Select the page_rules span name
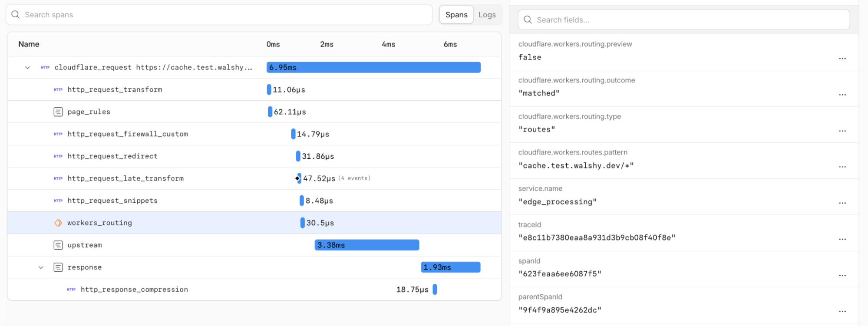868x326 pixels. tap(89, 112)
